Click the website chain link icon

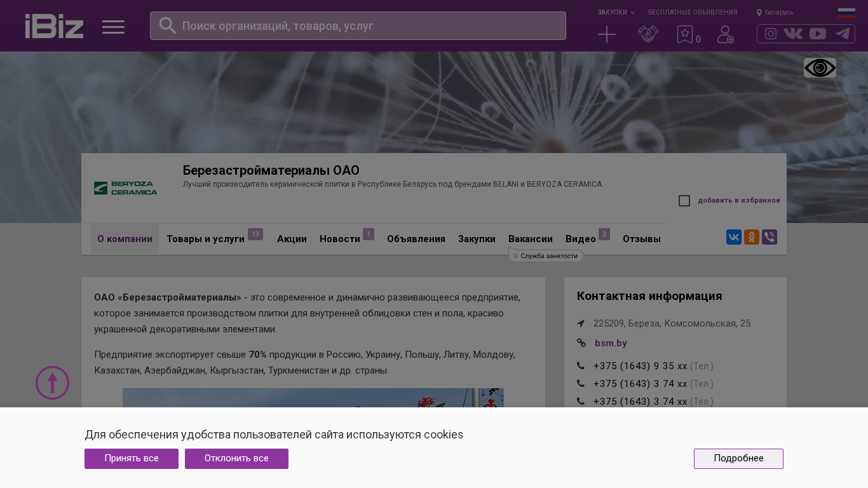coord(581,343)
